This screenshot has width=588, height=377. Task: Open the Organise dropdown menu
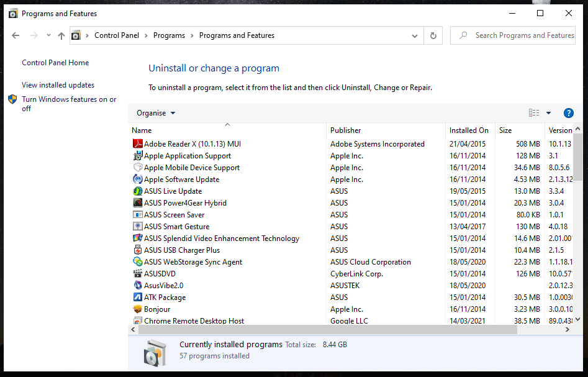click(156, 113)
